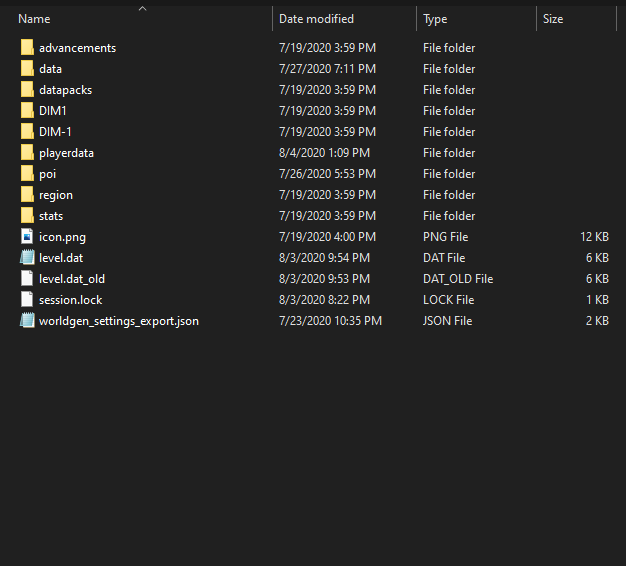
Task: Sort files by Name column header
Action: pyautogui.click(x=35, y=19)
